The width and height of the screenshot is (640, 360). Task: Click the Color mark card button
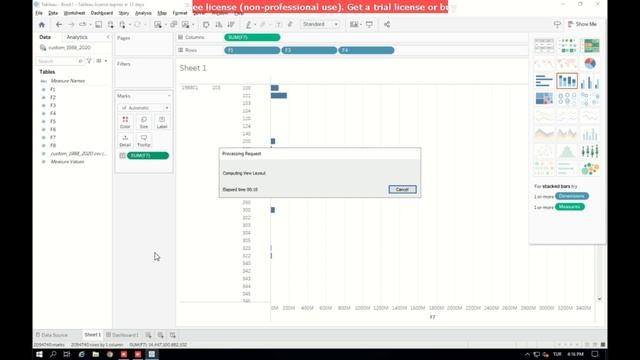[x=125, y=122]
